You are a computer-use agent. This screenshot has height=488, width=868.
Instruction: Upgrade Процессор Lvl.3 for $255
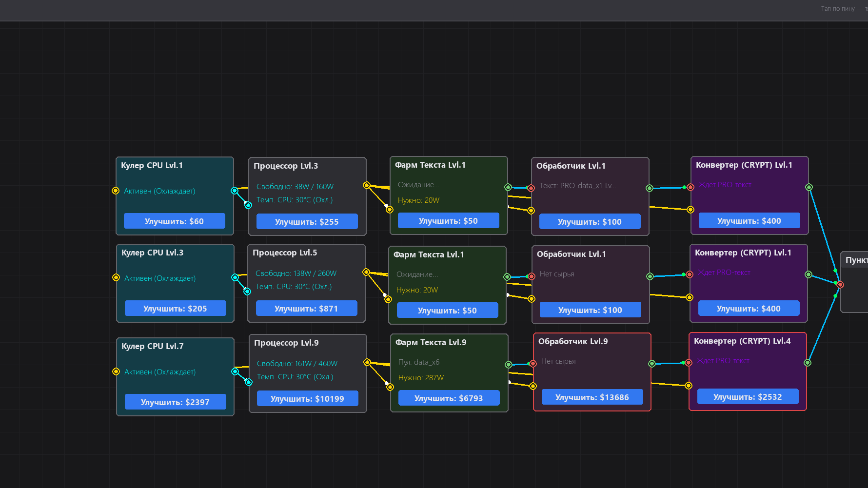[x=307, y=221]
